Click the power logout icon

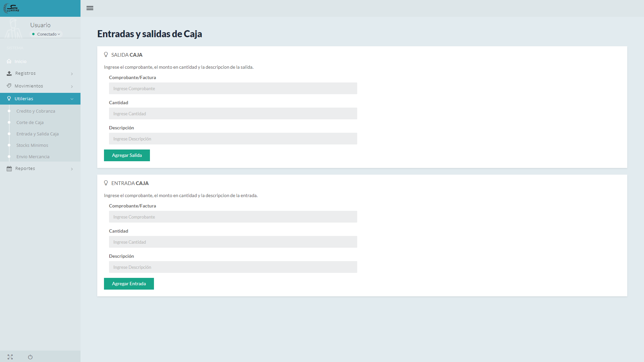click(x=30, y=357)
